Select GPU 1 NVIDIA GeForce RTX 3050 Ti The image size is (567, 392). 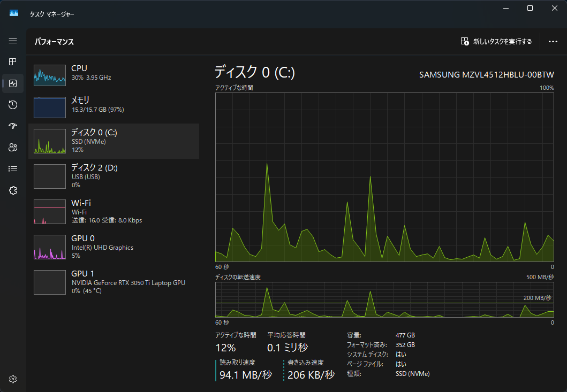pyautogui.click(x=114, y=282)
